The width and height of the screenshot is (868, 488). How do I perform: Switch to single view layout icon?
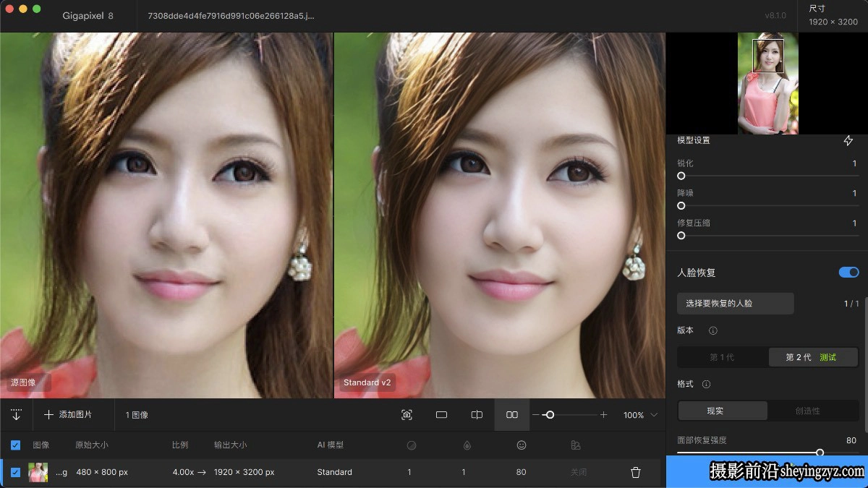point(441,415)
